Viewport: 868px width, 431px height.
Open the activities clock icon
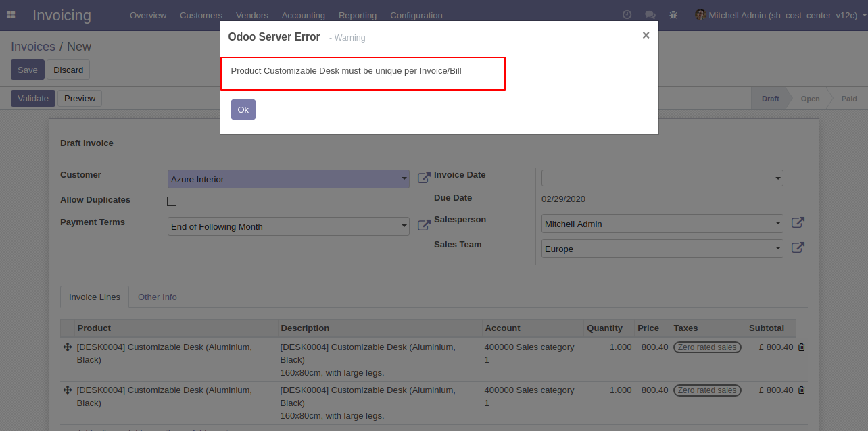(x=627, y=15)
